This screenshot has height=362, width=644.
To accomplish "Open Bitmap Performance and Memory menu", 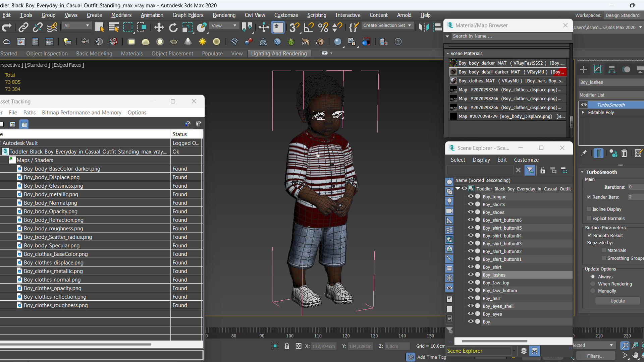I will (82, 112).
